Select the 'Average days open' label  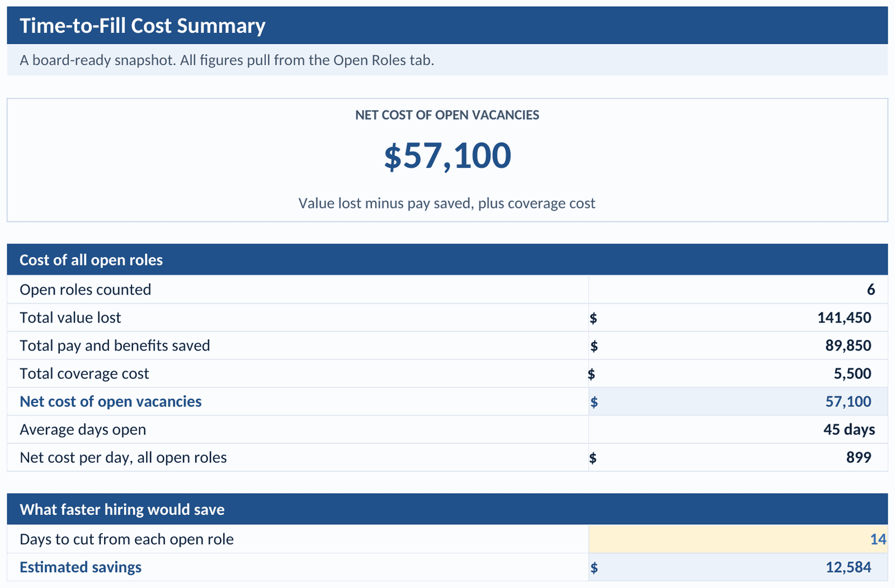click(83, 429)
